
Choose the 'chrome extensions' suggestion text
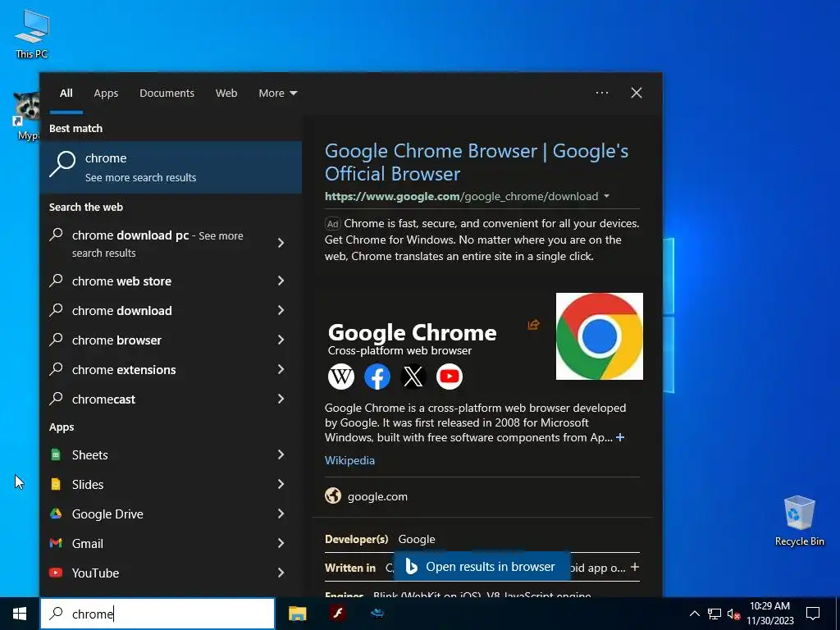coord(124,370)
